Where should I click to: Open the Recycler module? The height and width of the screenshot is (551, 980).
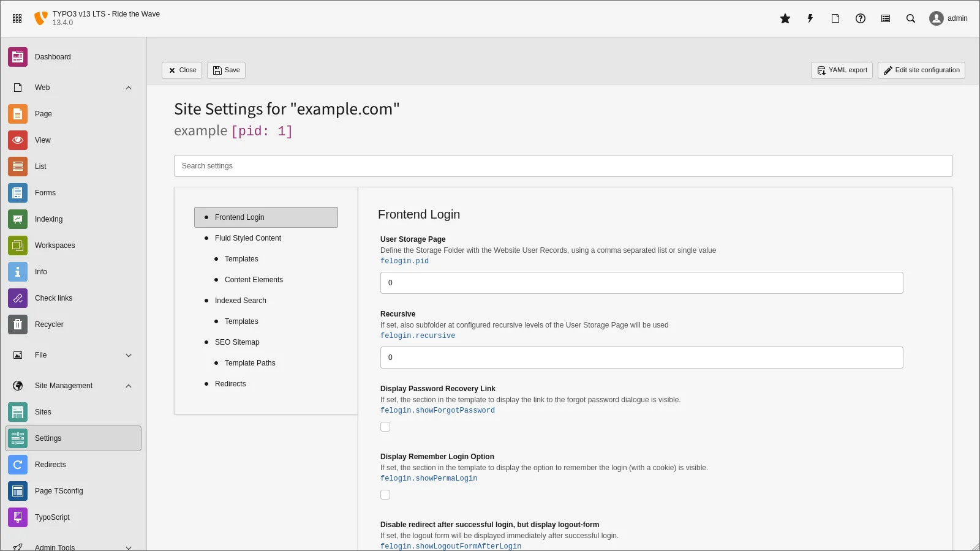(49, 324)
